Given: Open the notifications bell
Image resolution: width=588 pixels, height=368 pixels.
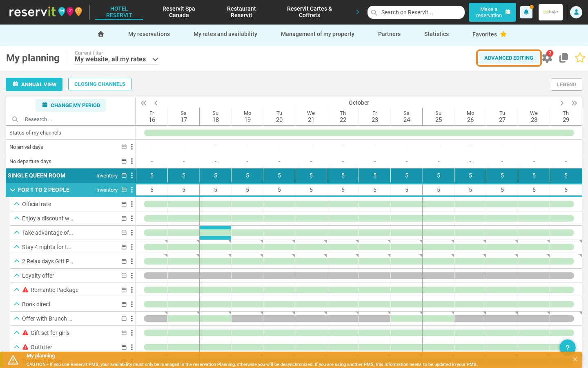Looking at the screenshot, I should pyautogui.click(x=526, y=12).
